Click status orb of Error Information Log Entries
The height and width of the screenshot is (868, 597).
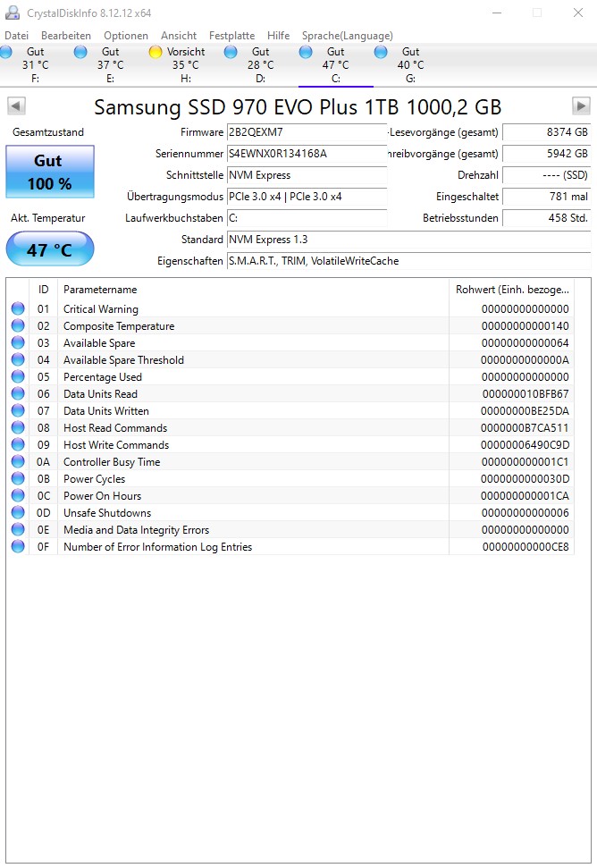pos(18,546)
